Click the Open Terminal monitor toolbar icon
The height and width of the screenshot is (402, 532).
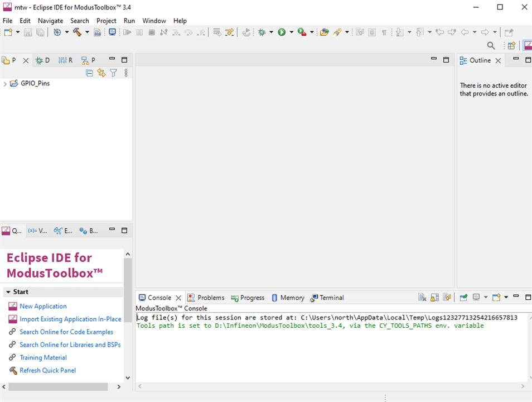pos(112,32)
